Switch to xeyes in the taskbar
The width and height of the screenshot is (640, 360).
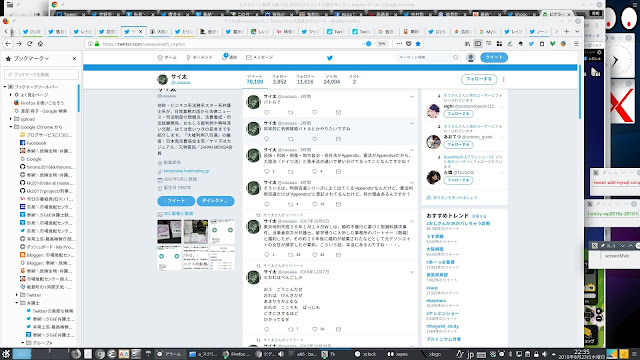click(x=397, y=354)
